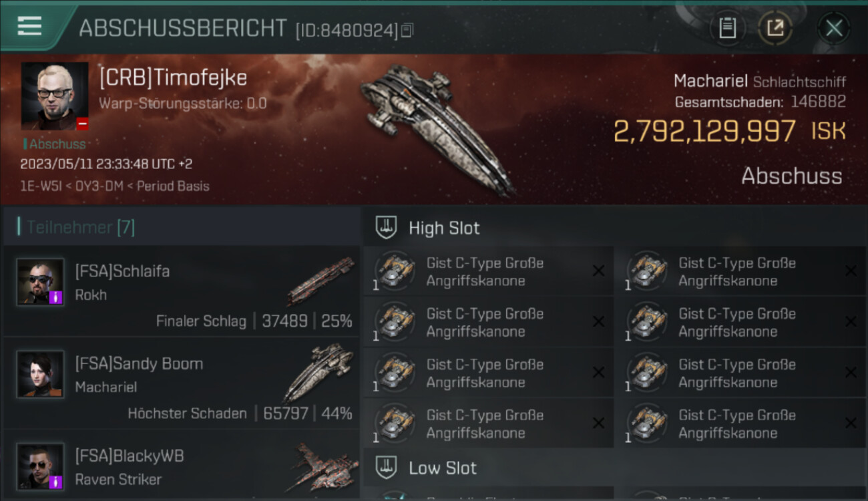The height and width of the screenshot is (501, 868).
Task: Click the clipboard copy report icon
Action: [x=727, y=28]
